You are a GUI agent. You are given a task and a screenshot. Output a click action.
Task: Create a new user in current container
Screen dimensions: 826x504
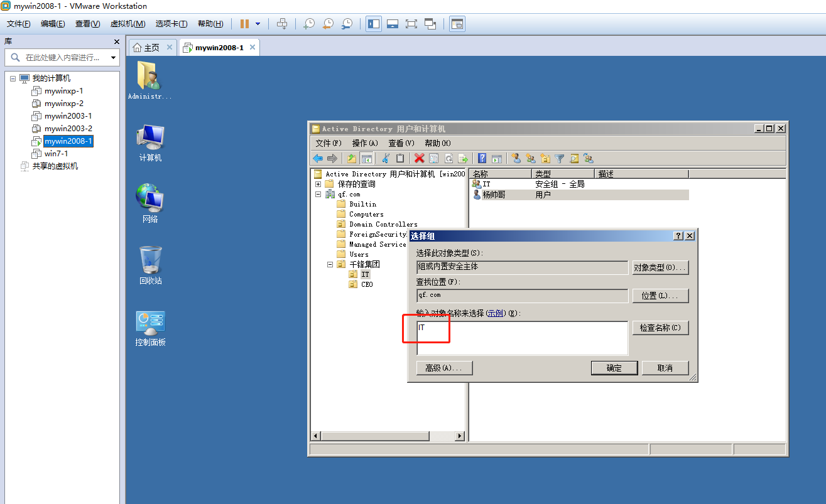516,159
